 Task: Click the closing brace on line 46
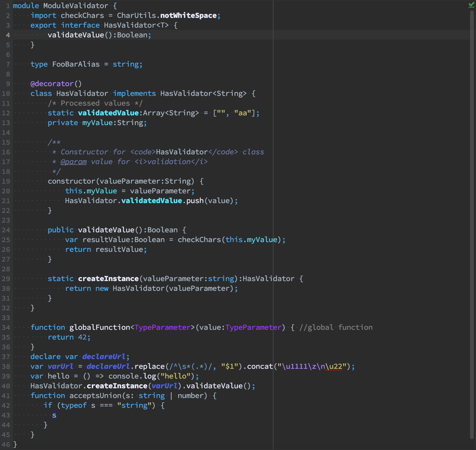coord(15,444)
